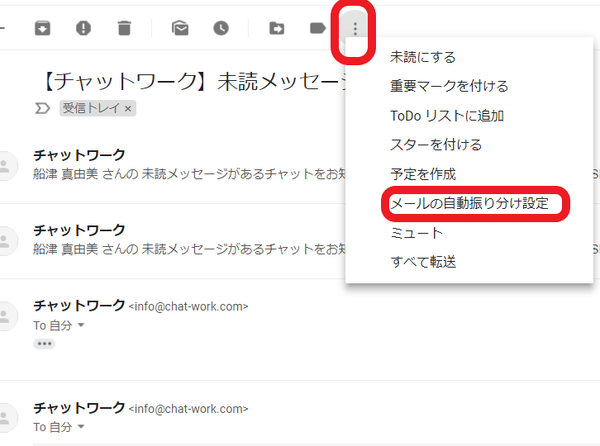600x446 pixels.
Task: Choose スターを付ける from menu
Action: [436, 145]
